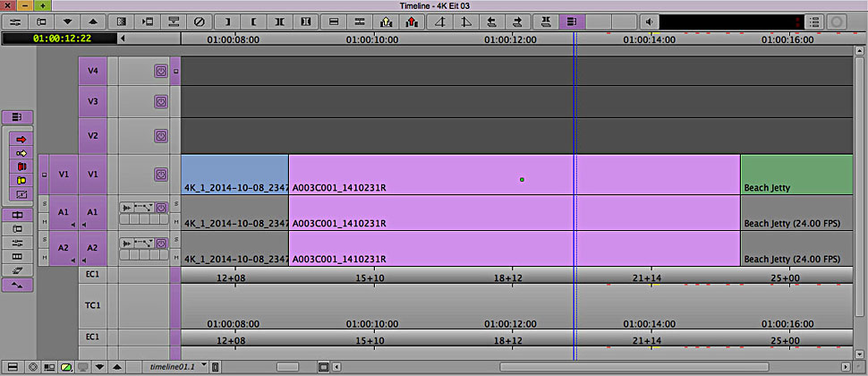
Task: Click the purple highlighted toolbar button
Action: pos(573,21)
